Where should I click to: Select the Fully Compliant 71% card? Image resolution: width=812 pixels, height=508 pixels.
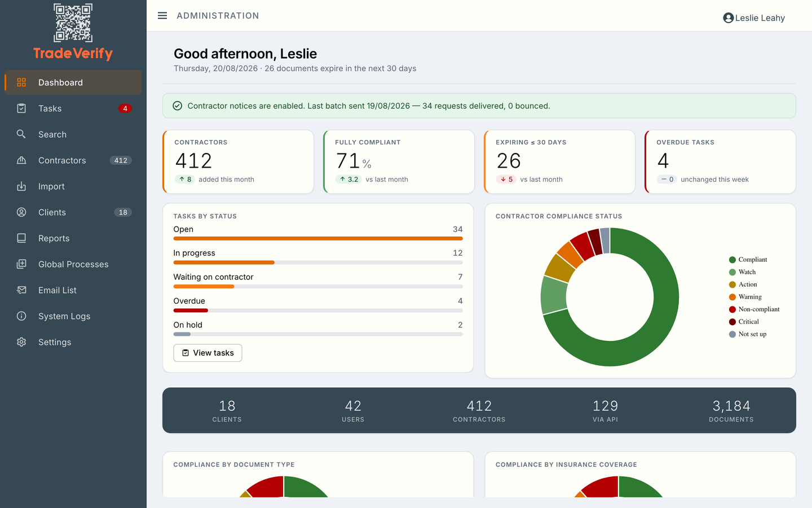pyautogui.click(x=399, y=162)
